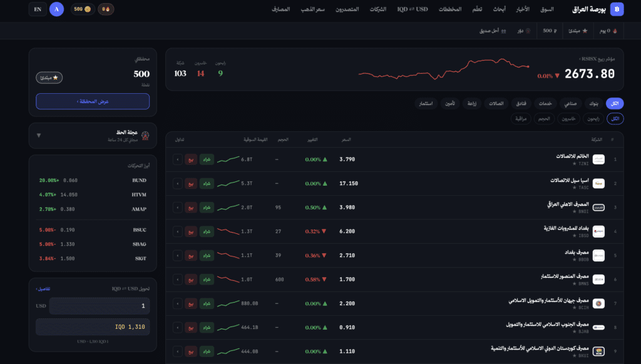Toggle the watchlist star for TASC
Screen dimensions: 641x364
[575, 188]
